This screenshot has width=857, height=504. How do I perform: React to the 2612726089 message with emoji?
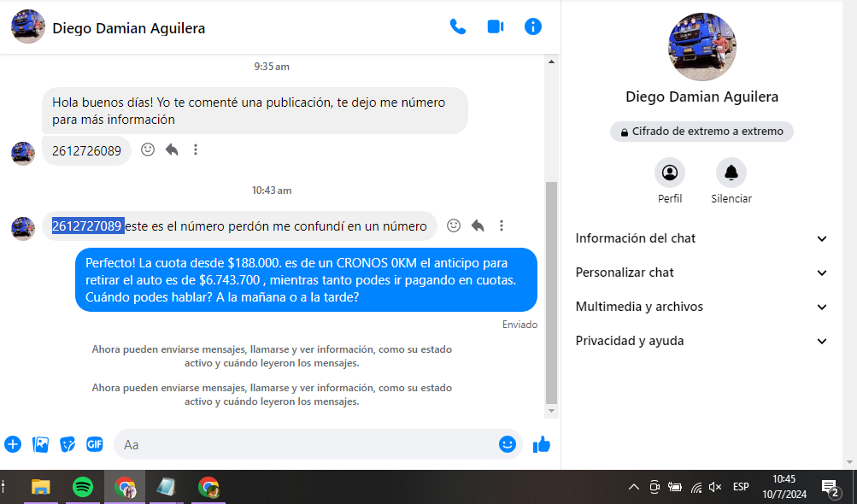pos(148,149)
